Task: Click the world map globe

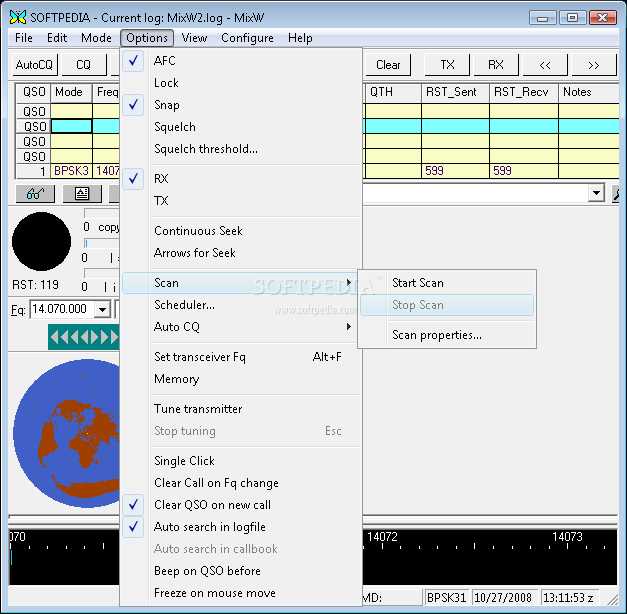Action: [x=66, y=433]
